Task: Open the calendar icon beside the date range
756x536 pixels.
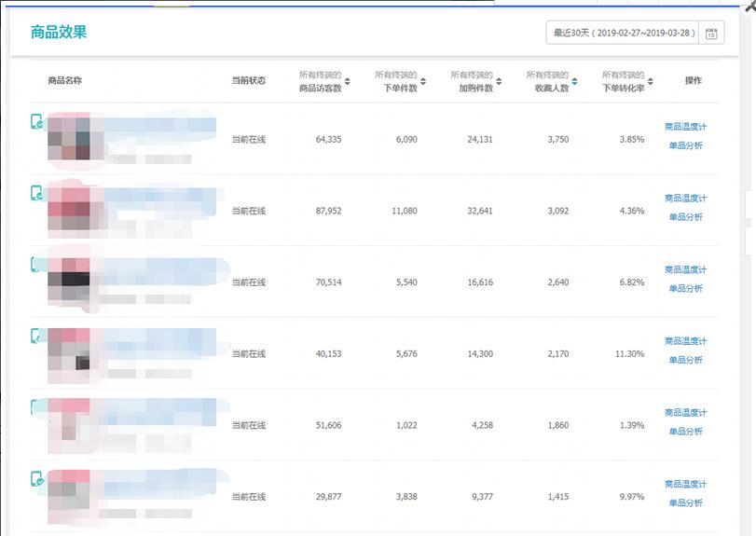Action: coord(710,34)
